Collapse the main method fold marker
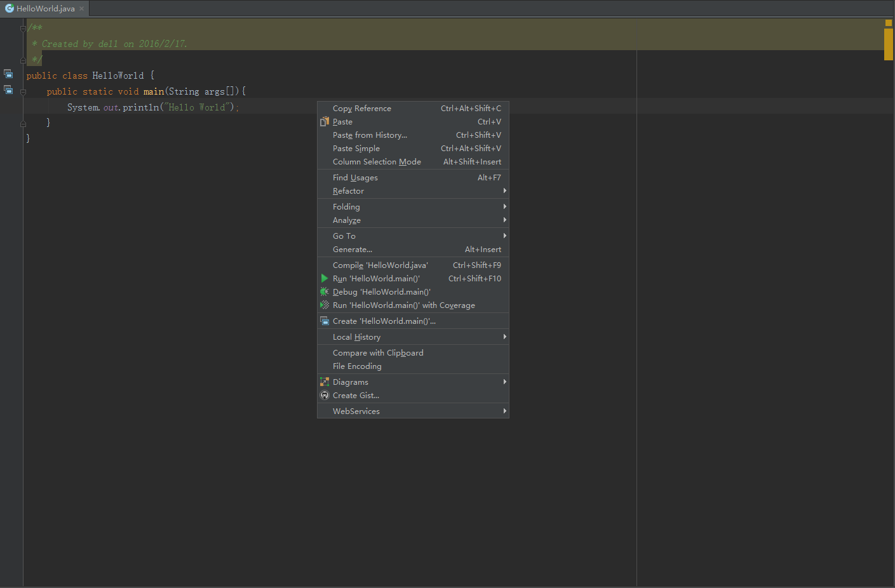Viewport: 895px width, 588px height. coord(23,91)
